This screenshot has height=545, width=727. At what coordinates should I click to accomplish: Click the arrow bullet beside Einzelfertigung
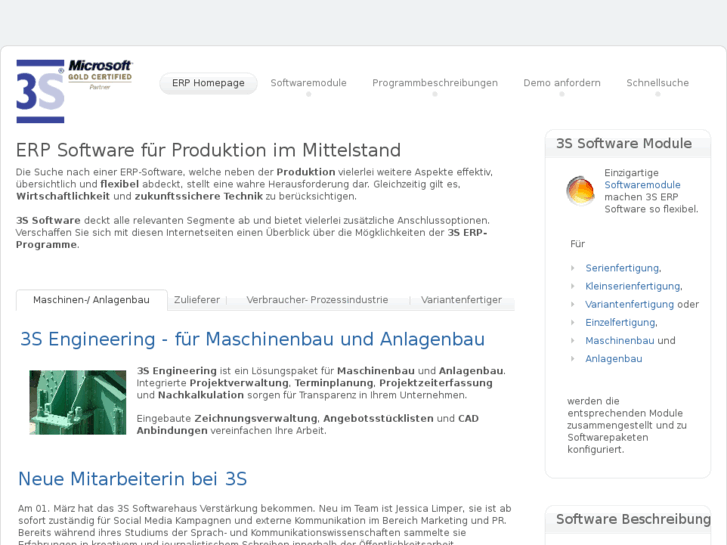point(573,322)
